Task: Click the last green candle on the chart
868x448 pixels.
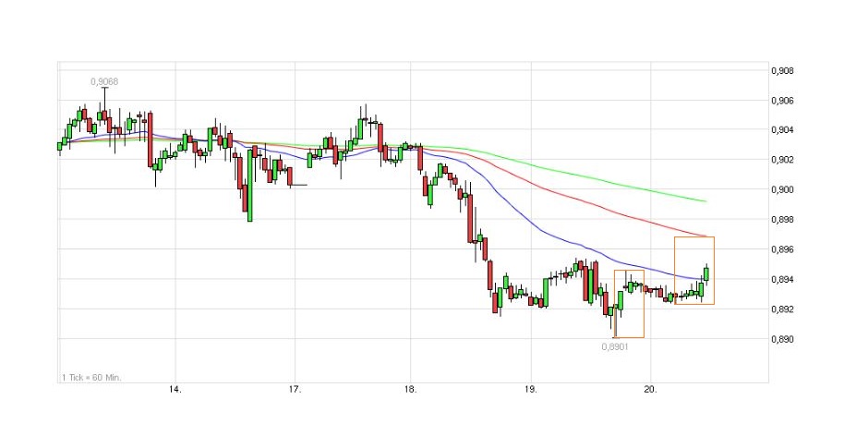Action: pos(706,272)
